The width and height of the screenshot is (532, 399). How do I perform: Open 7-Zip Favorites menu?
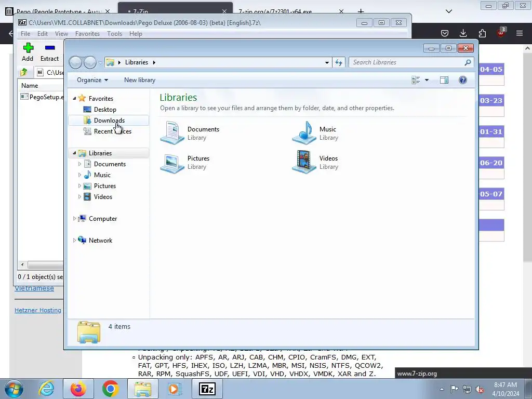coord(87,34)
